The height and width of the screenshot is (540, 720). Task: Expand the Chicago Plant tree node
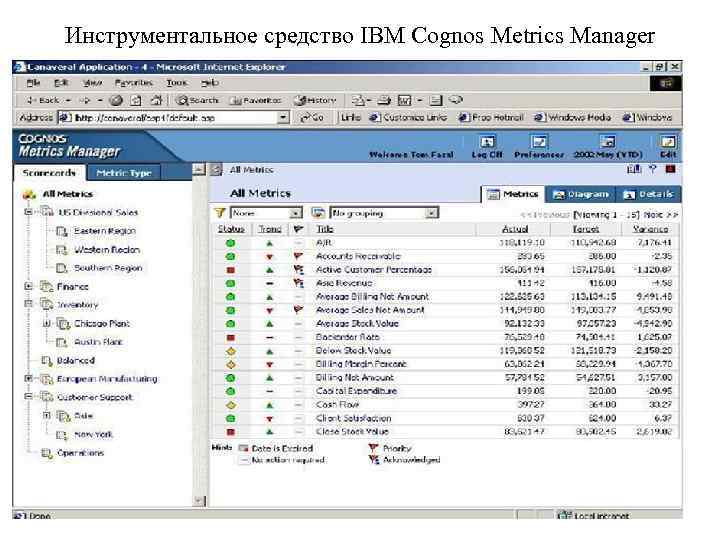[46, 323]
